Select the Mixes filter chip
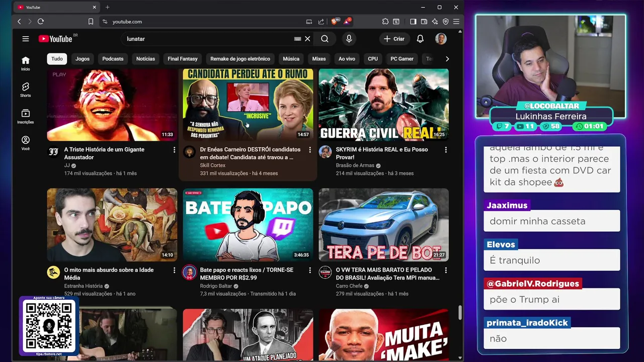 [319, 59]
